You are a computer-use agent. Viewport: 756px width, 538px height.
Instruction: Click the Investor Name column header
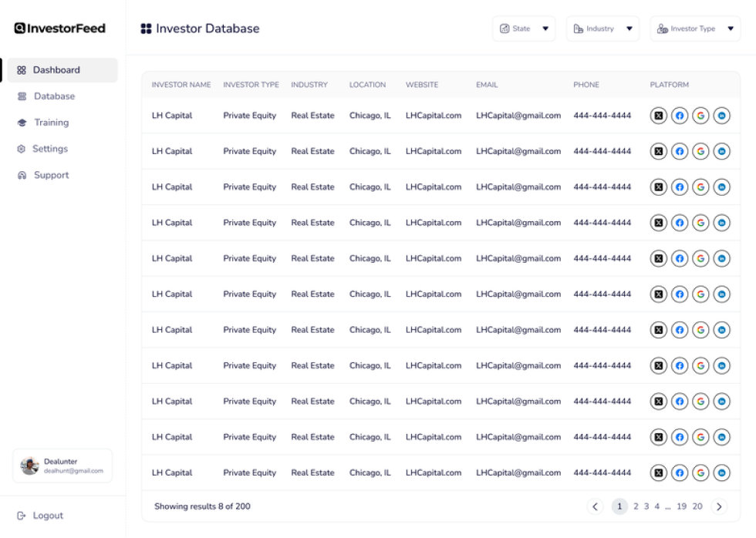(x=181, y=85)
